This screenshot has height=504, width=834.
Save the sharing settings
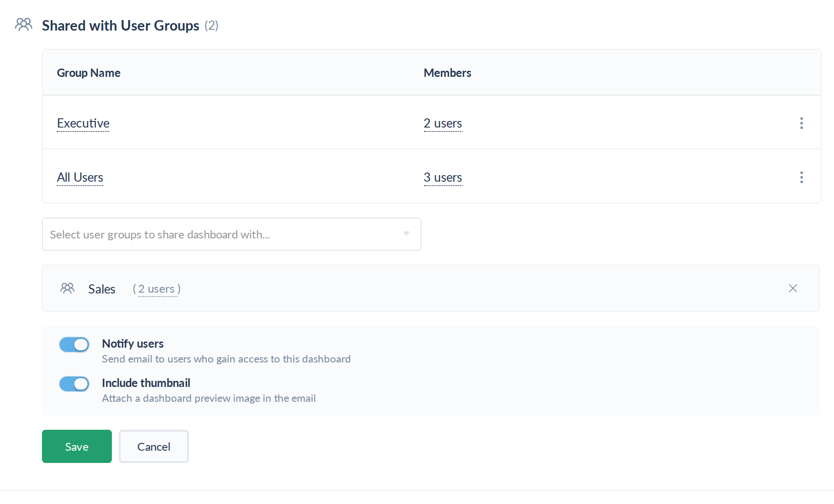click(77, 446)
